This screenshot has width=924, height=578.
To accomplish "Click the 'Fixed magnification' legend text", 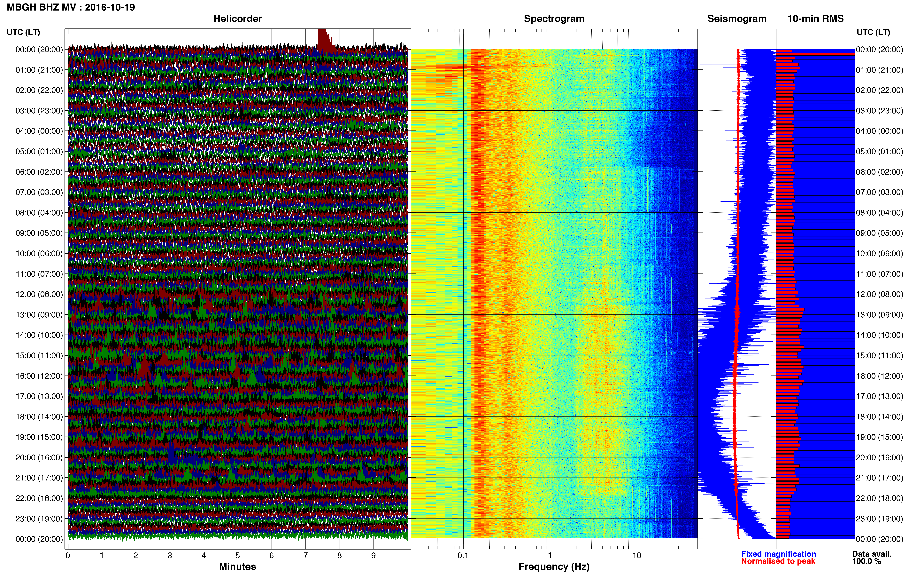I will [778, 554].
